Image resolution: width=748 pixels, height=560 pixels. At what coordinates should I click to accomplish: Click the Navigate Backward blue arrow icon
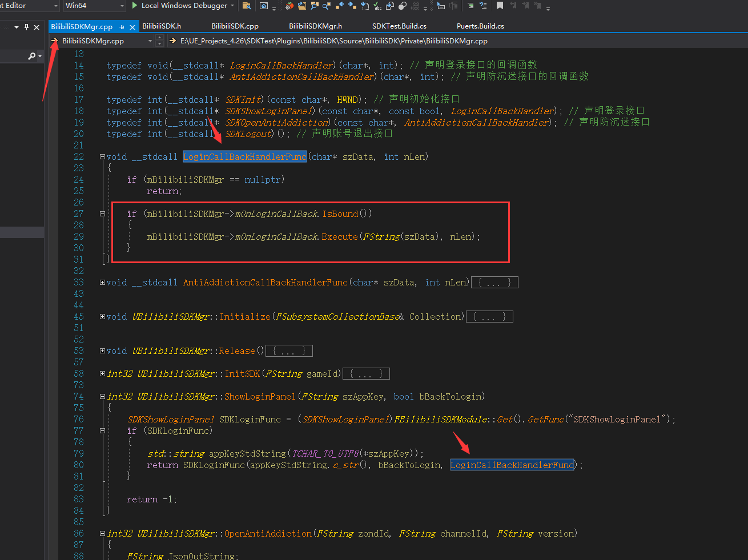click(x=341, y=7)
